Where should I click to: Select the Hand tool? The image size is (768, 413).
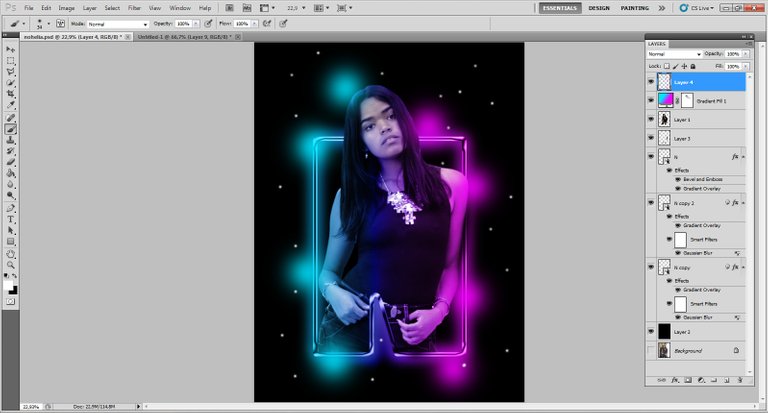pyautogui.click(x=10, y=254)
